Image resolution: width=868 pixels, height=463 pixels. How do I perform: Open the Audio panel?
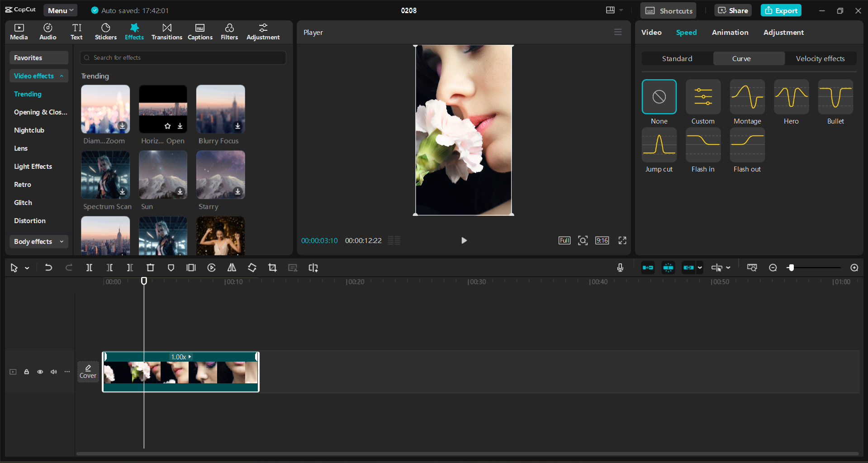point(48,32)
